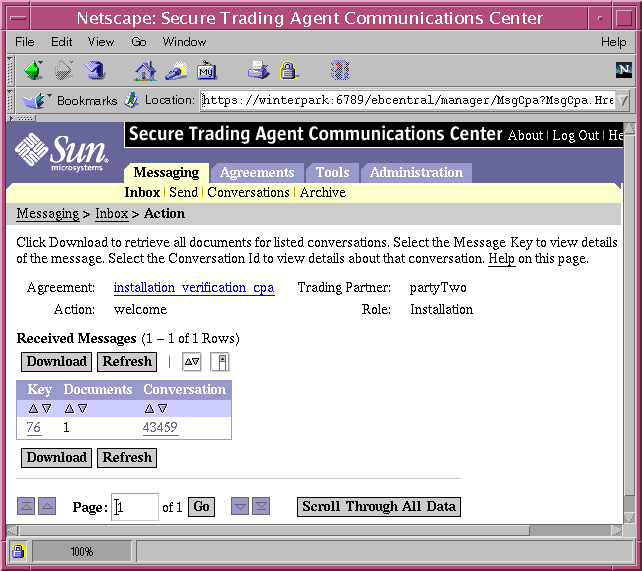Open Security info via padlock toolbar icon
The height and width of the screenshot is (571, 642).
(288, 70)
